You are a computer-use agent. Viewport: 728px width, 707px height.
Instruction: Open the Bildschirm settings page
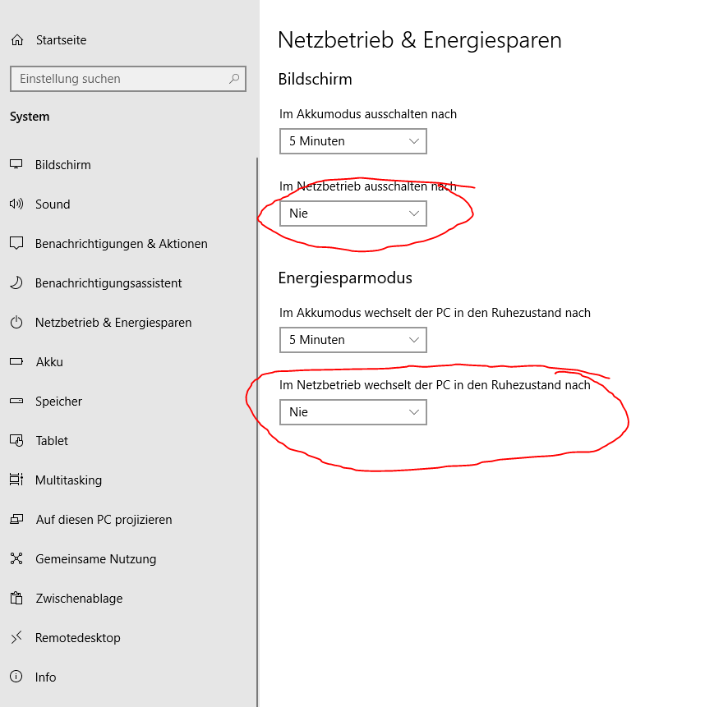63,165
